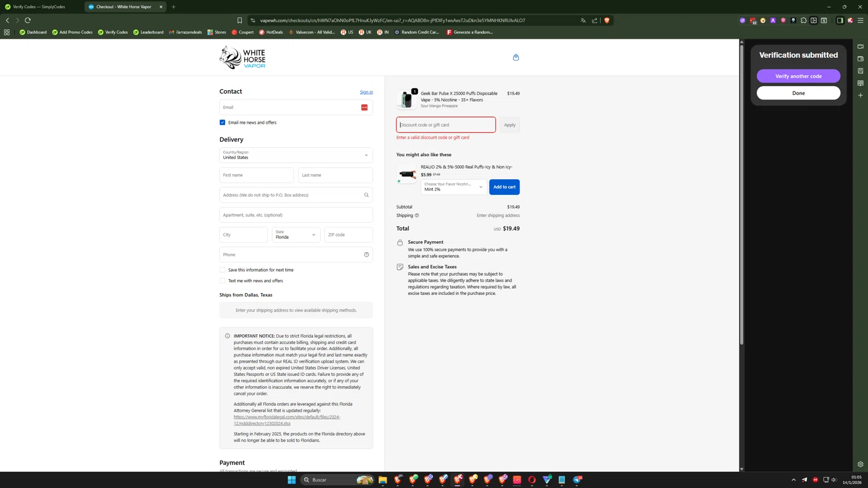Open the Add Promo Codes bookmark

point(72,32)
